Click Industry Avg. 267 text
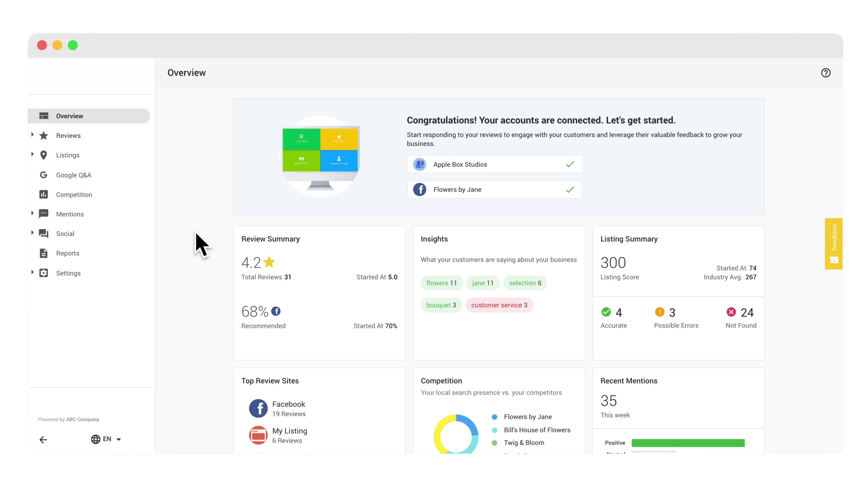 [730, 277]
